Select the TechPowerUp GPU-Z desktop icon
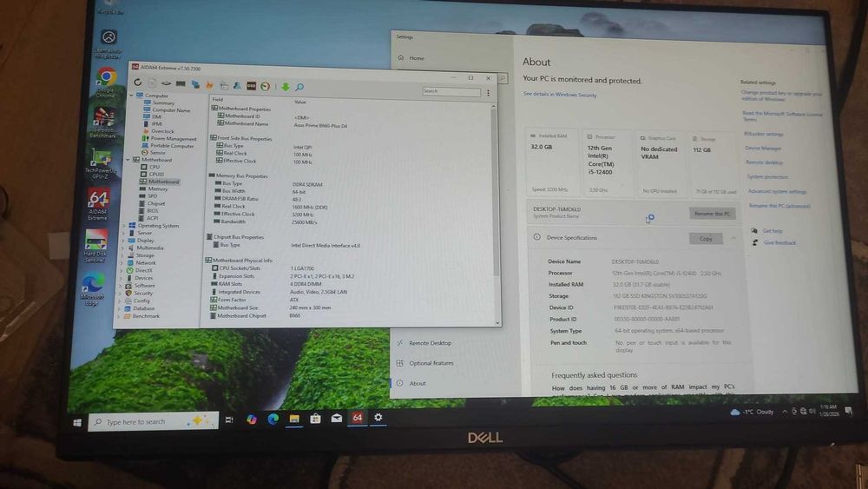The height and width of the screenshot is (489, 868). 100,163
